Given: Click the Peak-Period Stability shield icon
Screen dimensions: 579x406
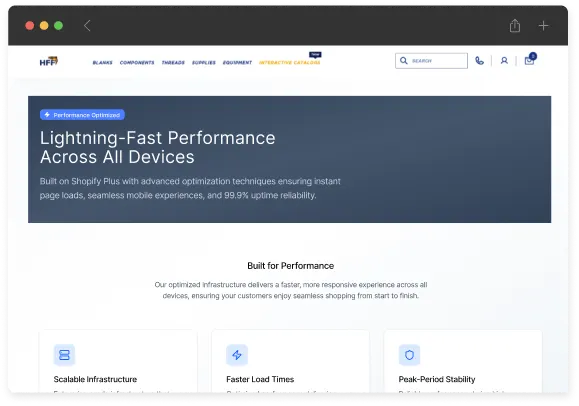Looking at the screenshot, I should click(409, 355).
